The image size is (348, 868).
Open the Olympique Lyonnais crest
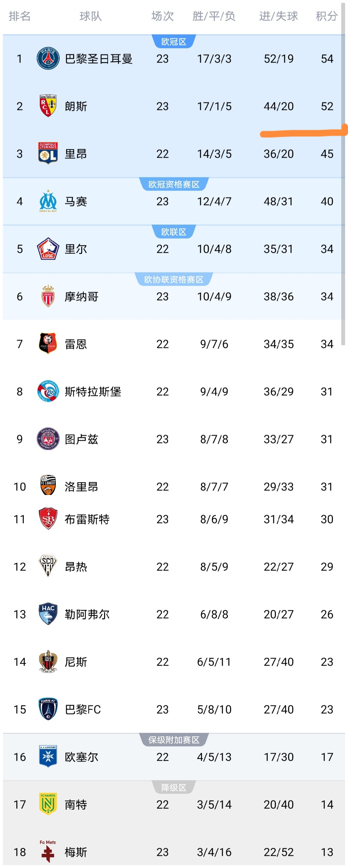[48, 154]
